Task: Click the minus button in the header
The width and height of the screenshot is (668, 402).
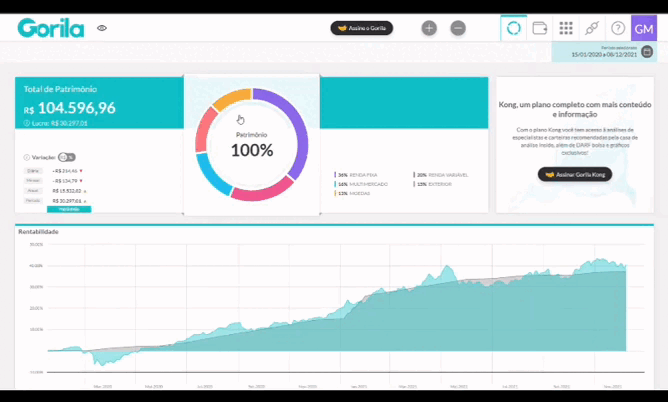Action: [458, 28]
